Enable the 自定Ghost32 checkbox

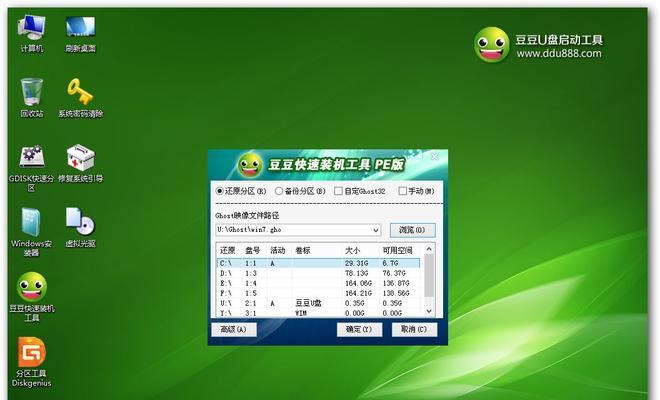338,191
